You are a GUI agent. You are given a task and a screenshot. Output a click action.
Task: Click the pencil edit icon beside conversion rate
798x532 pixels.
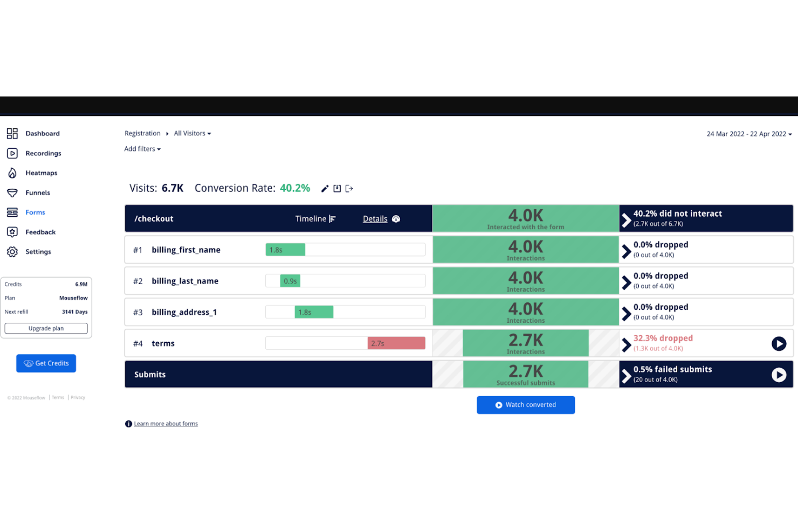325,188
